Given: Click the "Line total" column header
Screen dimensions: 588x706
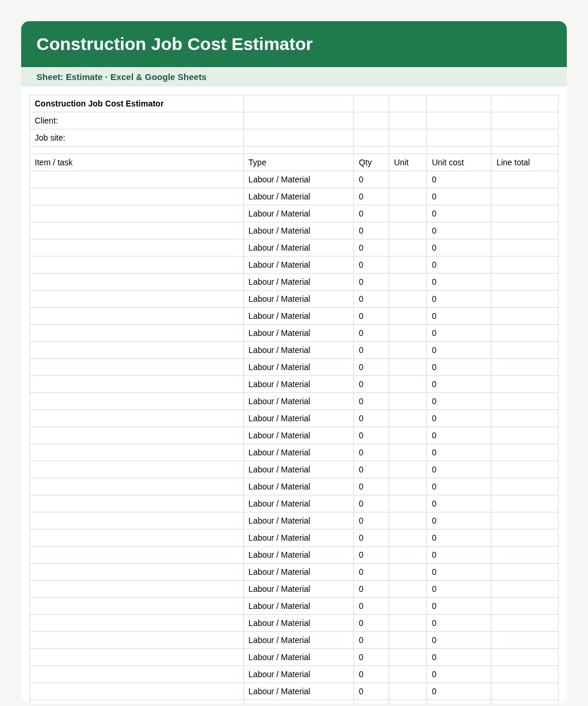Looking at the screenshot, I should pos(525,162).
